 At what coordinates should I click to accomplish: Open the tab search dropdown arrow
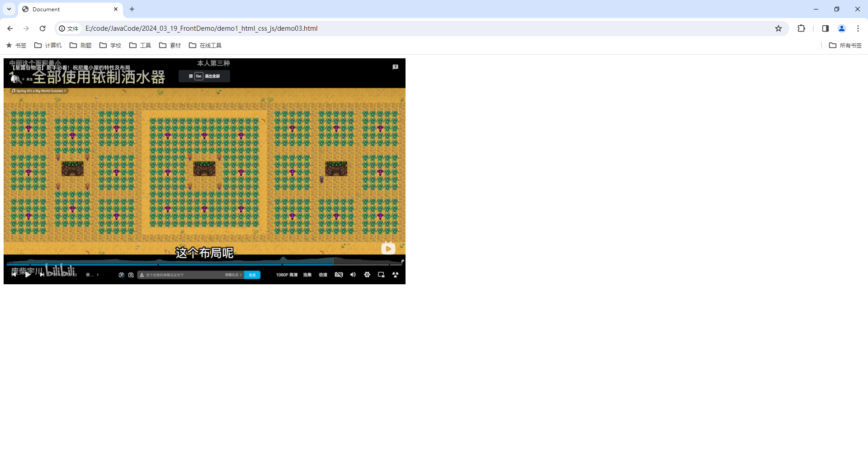click(x=9, y=9)
